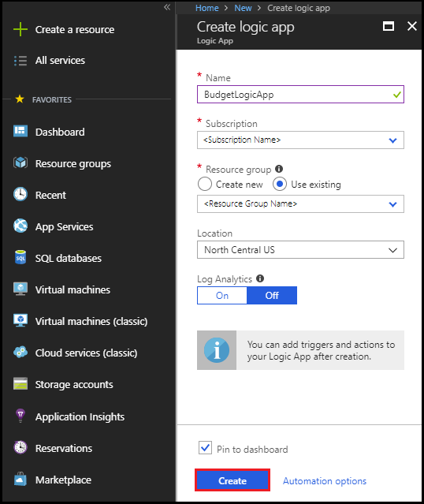Open Create a resource menu item
The height and width of the screenshot is (504, 424).
(75, 29)
